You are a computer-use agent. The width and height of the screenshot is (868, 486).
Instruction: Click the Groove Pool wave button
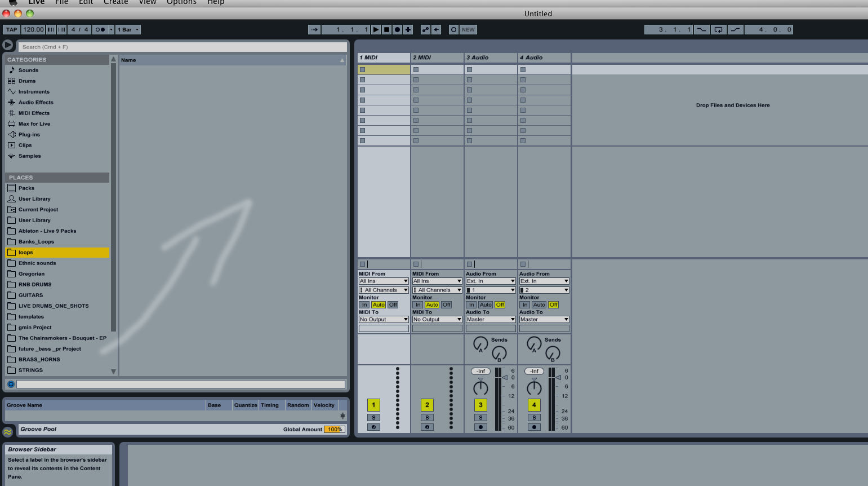click(x=7, y=432)
